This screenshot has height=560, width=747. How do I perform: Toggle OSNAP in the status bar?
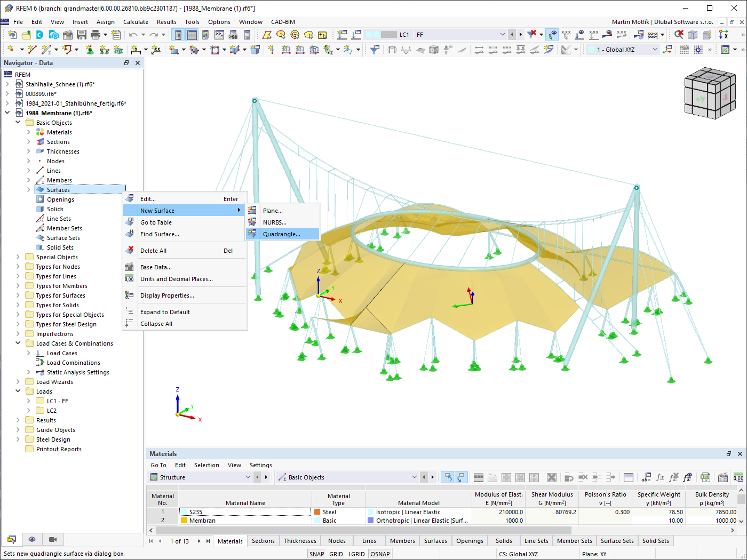click(x=380, y=554)
